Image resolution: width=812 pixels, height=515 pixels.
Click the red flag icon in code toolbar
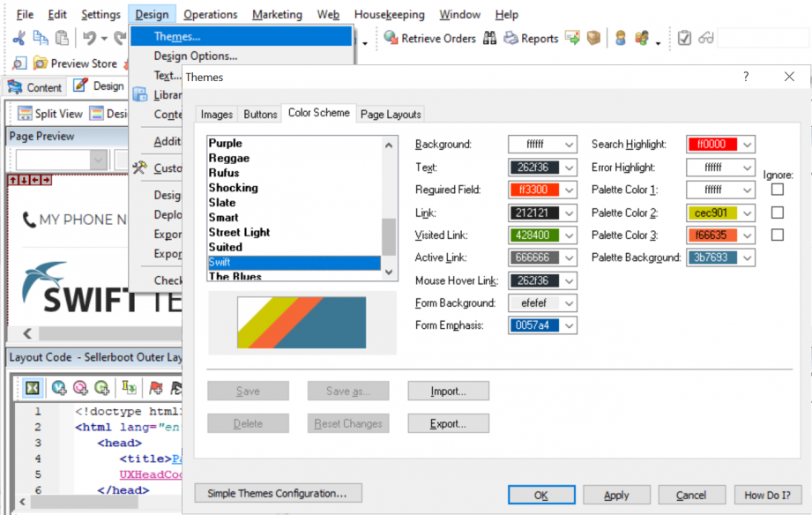(156, 388)
